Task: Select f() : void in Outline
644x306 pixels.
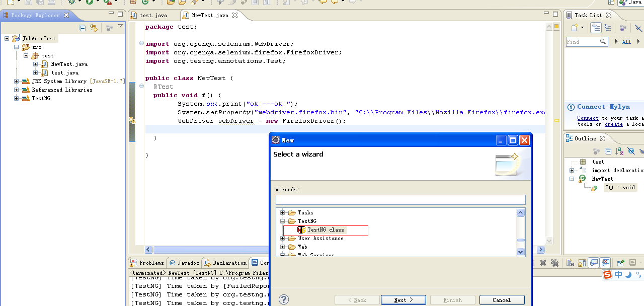Action: 620,187
